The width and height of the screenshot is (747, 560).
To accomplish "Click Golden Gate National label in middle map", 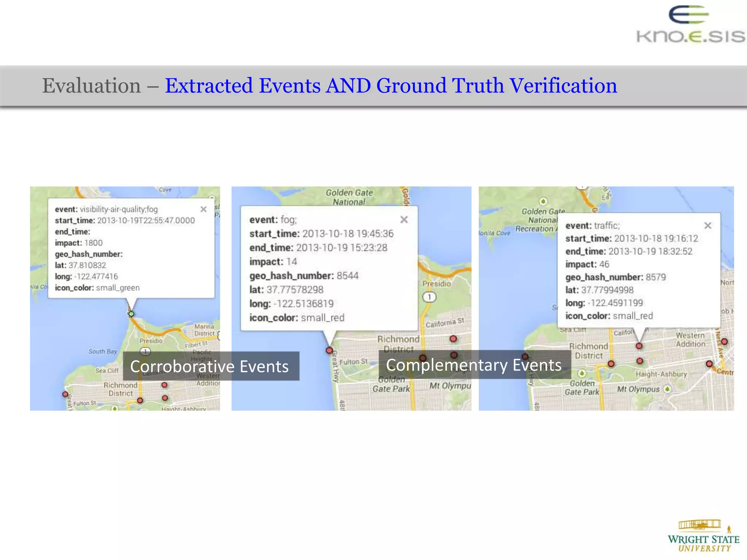I will click(349, 197).
